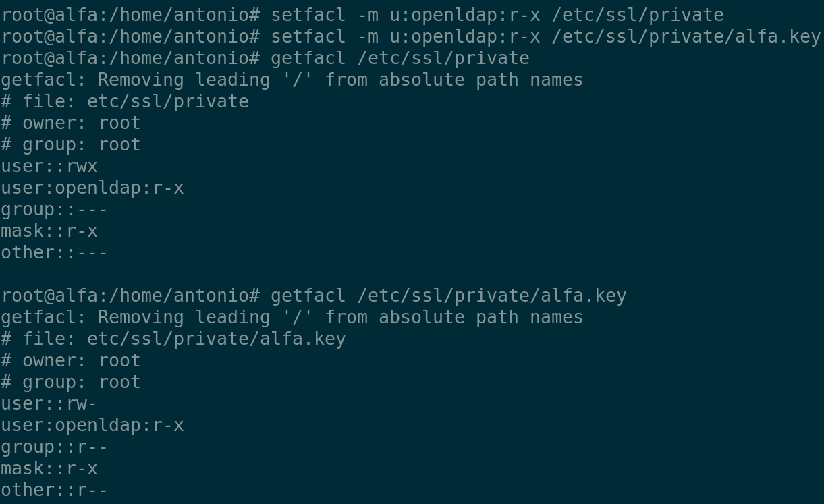Image resolution: width=824 pixels, height=504 pixels.
Task: Click the '# file: etc/ssl/private/alfa.key' output line
Action: [x=173, y=339]
